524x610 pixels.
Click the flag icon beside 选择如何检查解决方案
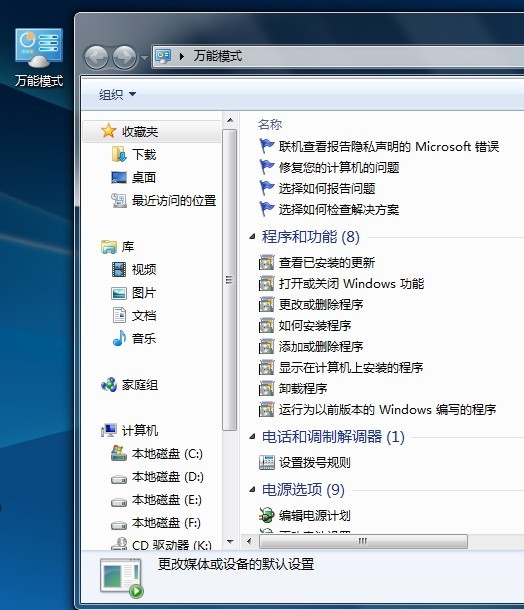pyautogui.click(x=267, y=209)
